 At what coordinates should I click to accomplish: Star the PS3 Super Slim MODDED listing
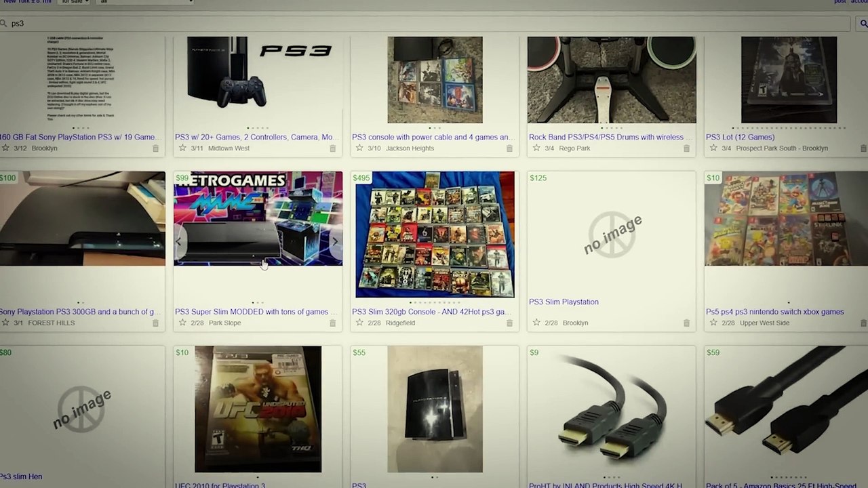coord(182,323)
